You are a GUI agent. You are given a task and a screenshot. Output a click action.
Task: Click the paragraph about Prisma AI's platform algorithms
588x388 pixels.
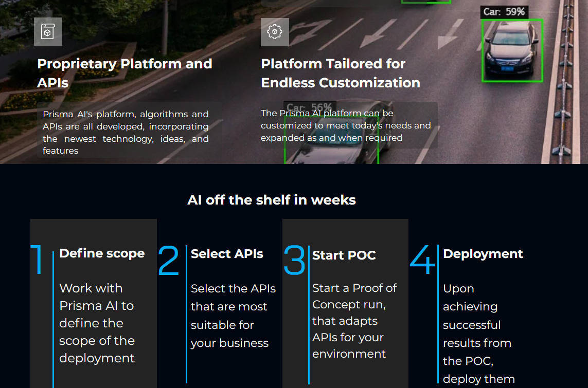pos(126,132)
